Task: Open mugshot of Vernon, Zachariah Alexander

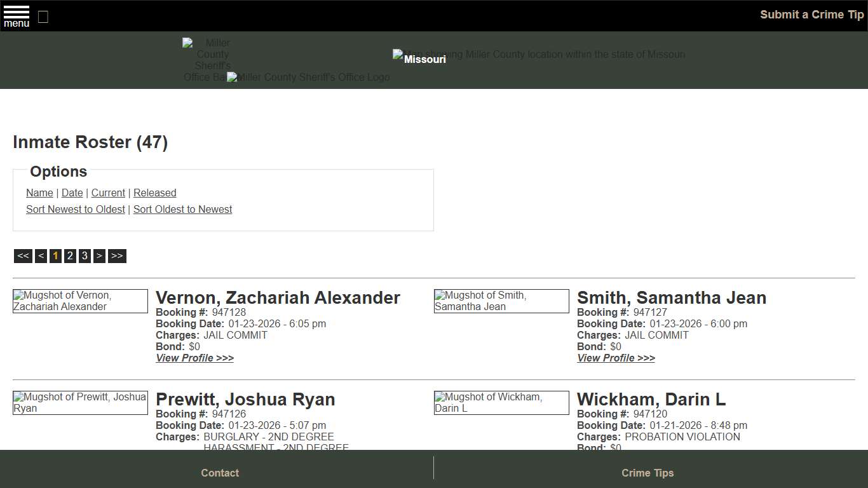Action: click(80, 301)
